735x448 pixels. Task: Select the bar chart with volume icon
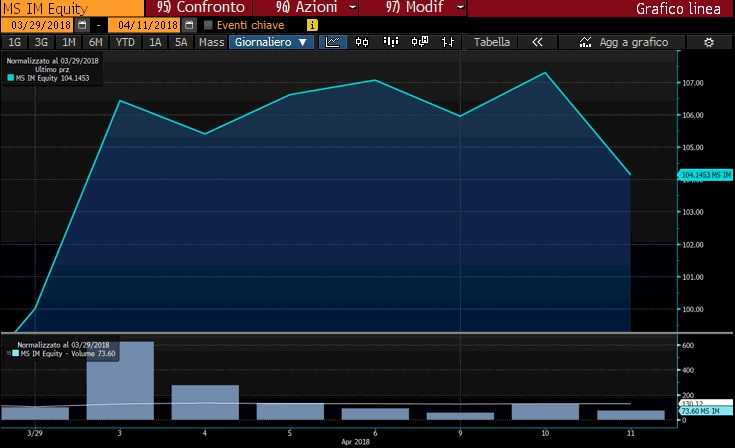(x=390, y=42)
